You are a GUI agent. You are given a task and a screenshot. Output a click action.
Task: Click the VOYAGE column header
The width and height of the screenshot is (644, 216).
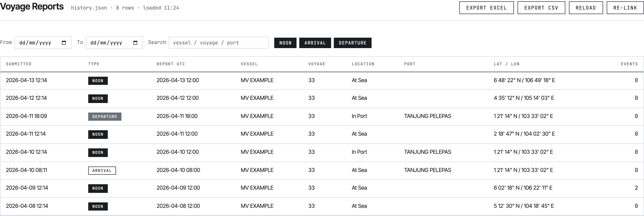point(317,64)
